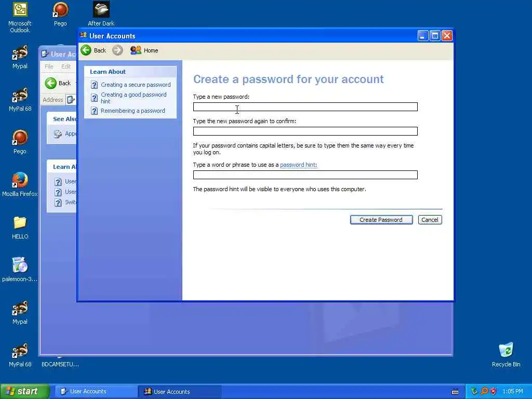Click the User Accounts title bar icon
This screenshot has width=532, height=399.
pyautogui.click(x=84, y=35)
